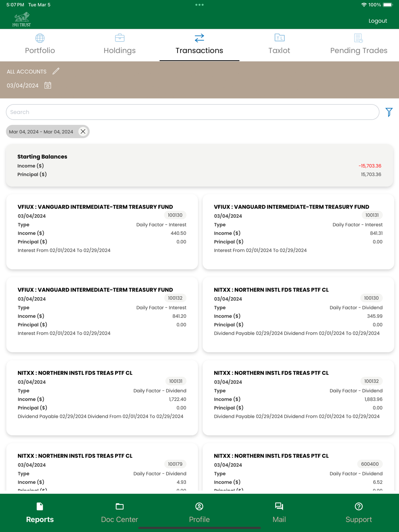399x532 pixels.
Task: Log out using the Logout button
Action: click(377, 21)
